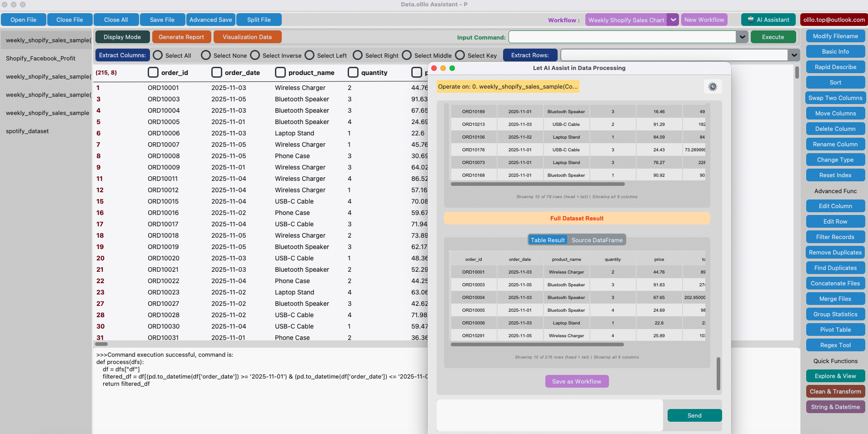Tick the order_id column checkbox
The height and width of the screenshot is (434, 868).
(x=153, y=73)
